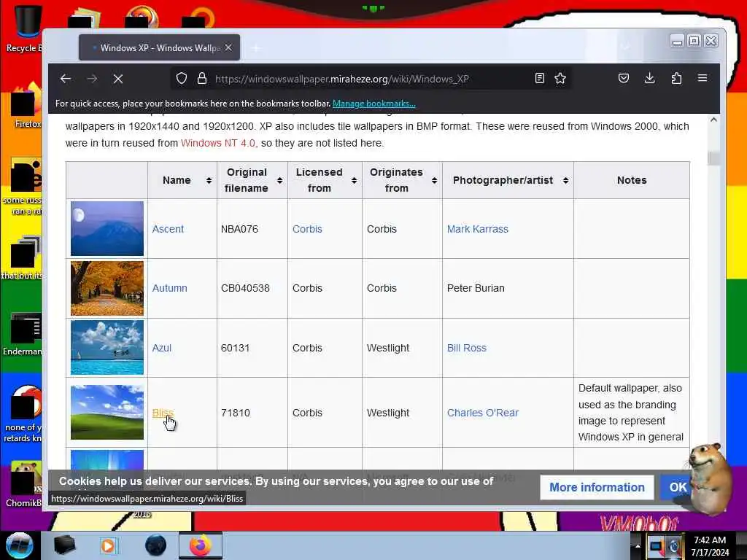Screen dimensions: 747x560
Task: Open the Bliss wallpaper thumbnail
Action: 107,413
